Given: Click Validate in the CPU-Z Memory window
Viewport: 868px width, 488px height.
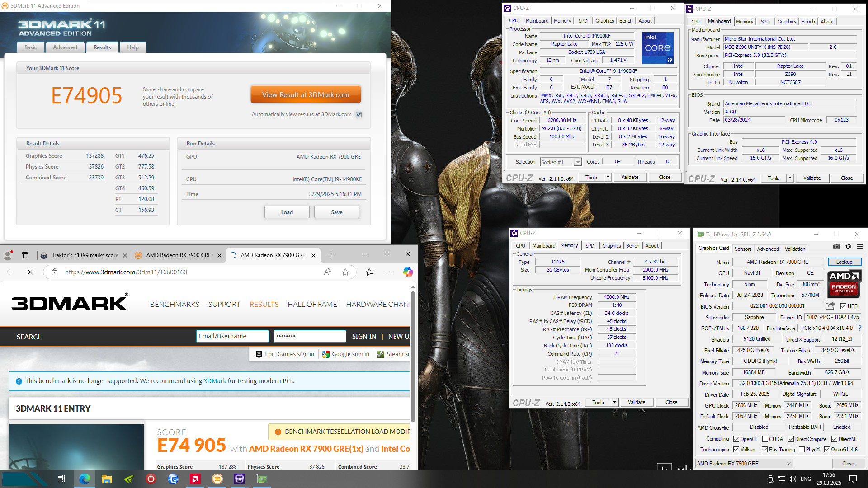Looking at the screenshot, I should (x=637, y=402).
